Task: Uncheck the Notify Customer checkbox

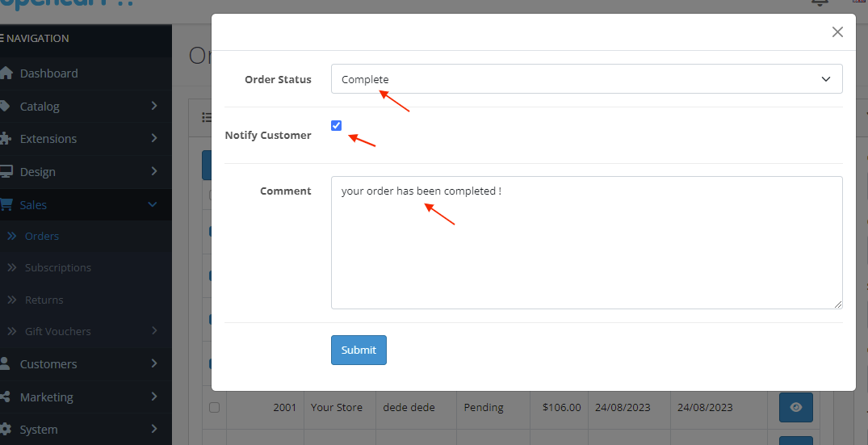Action: tap(337, 125)
